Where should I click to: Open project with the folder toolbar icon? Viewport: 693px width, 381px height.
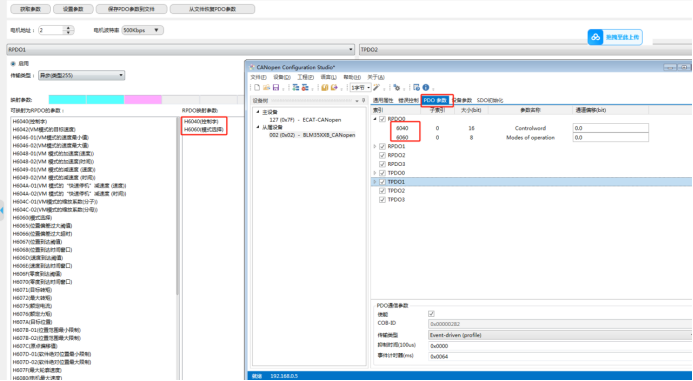tap(267, 88)
